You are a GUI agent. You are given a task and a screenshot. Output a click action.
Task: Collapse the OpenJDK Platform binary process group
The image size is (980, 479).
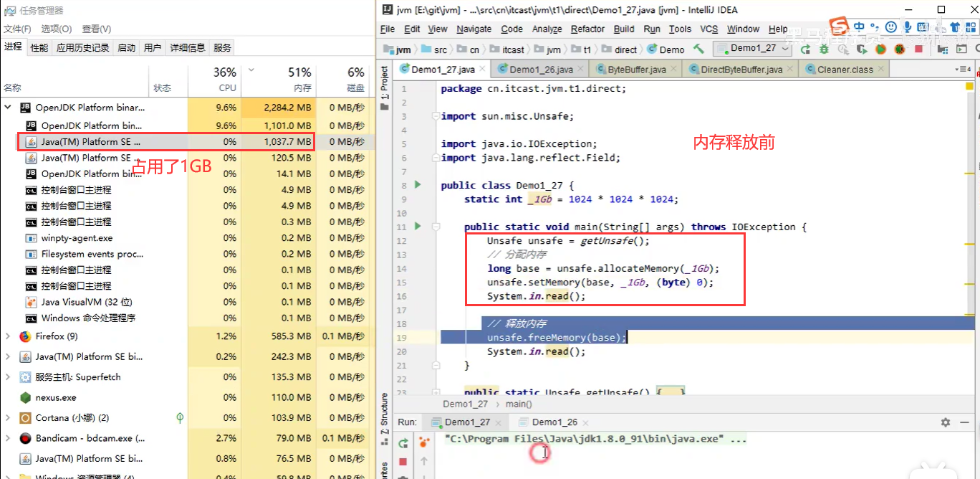click(8, 108)
